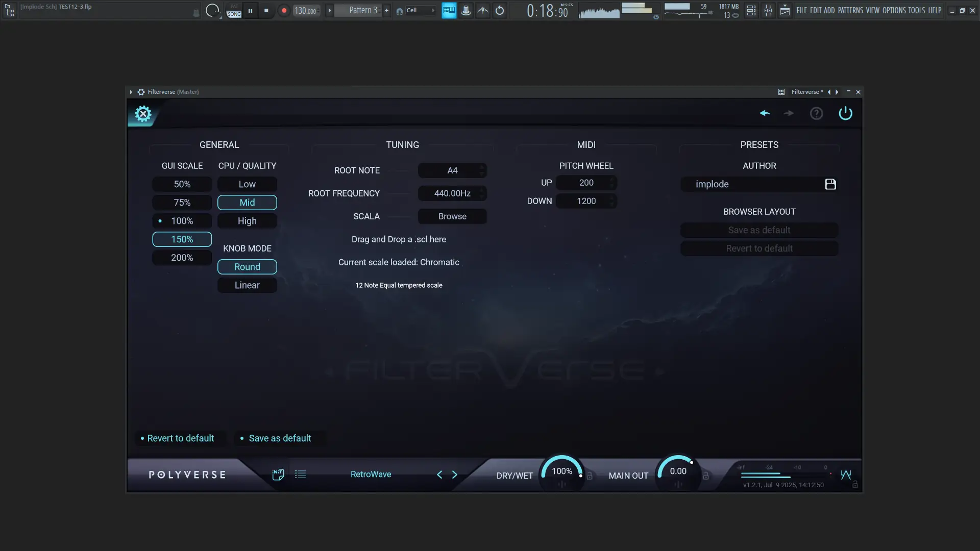The image size is (980, 551).
Task: Toggle the plugin power button
Action: tap(845, 113)
